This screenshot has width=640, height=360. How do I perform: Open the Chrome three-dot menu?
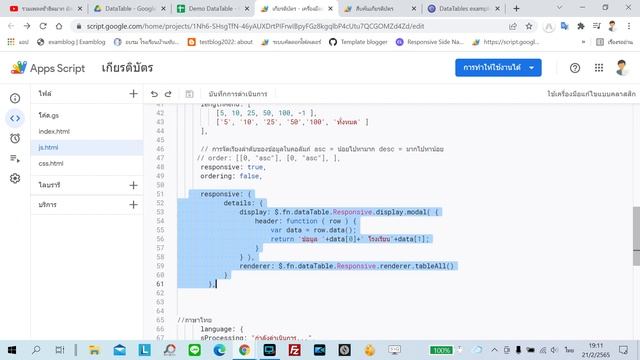(x=629, y=26)
